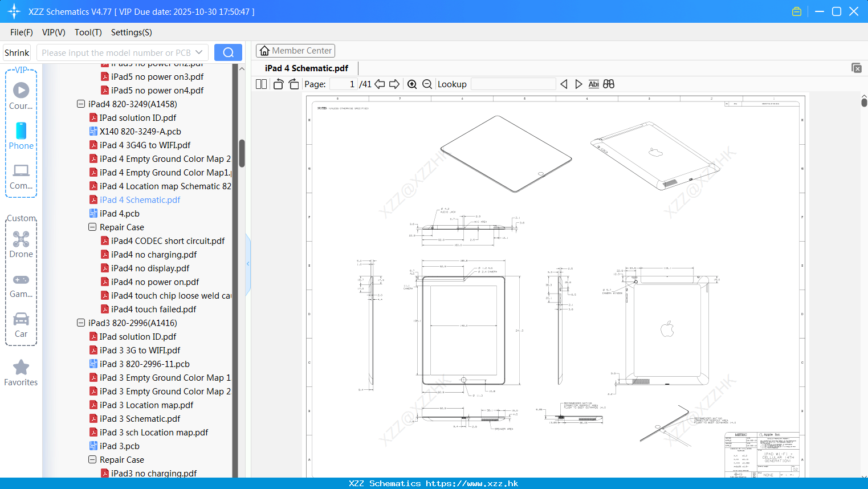This screenshot has width=868, height=489.
Task: Click the binoculars search icon
Action: (x=609, y=84)
